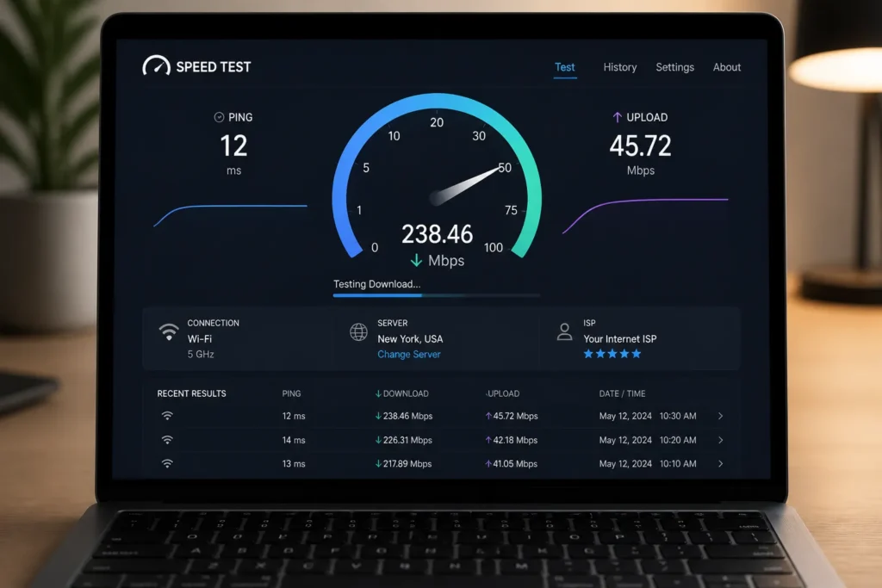Click the Wi-Fi connection label
Image resolution: width=882 pixels, height=588 pixels.
click(200, 339)
